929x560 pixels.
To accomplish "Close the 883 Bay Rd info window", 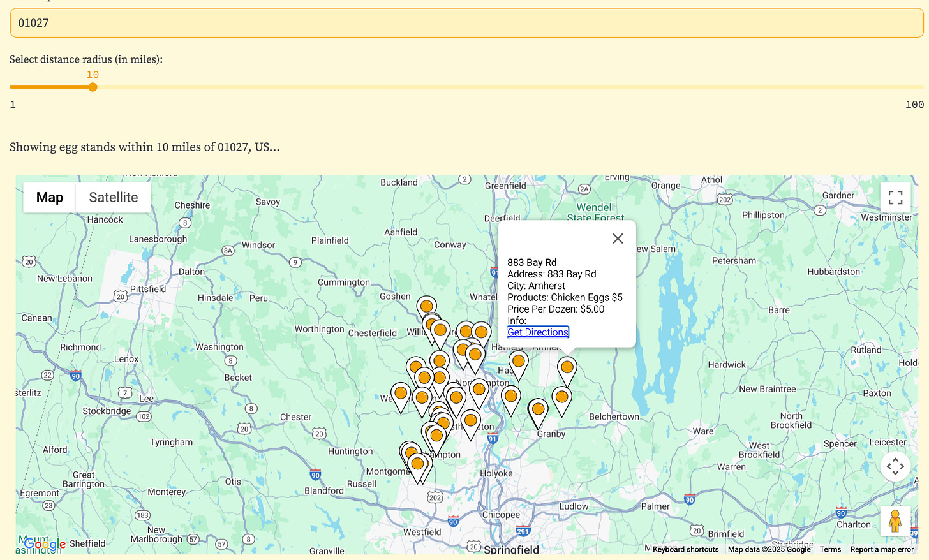I will [617, 238].
